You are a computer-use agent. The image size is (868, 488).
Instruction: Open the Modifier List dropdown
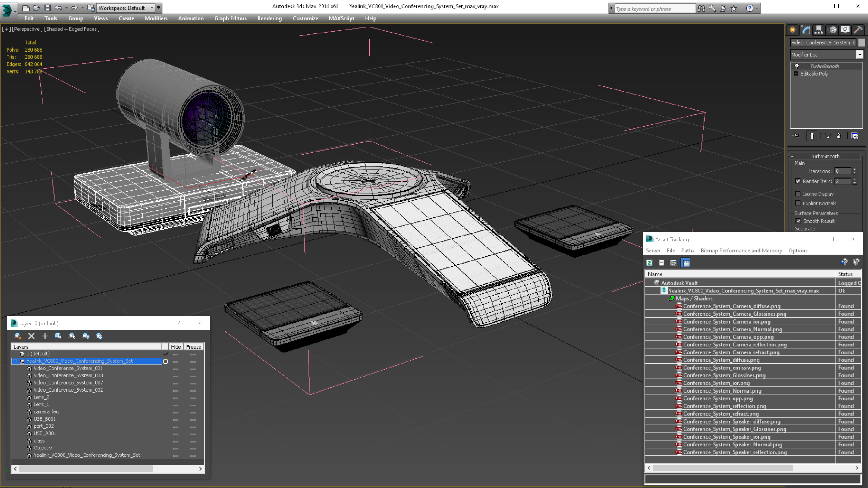tap(859, 54)
